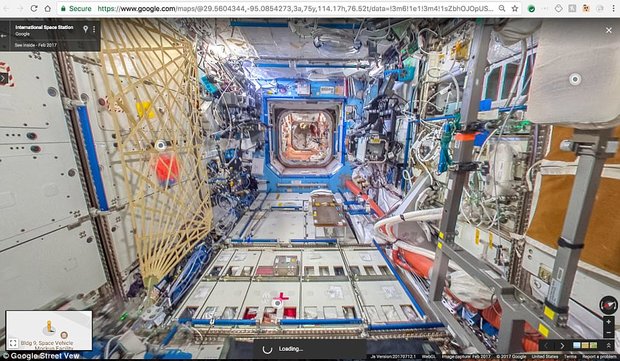Open the browser home page icon

pyautogui.click(x=47, y=8)
